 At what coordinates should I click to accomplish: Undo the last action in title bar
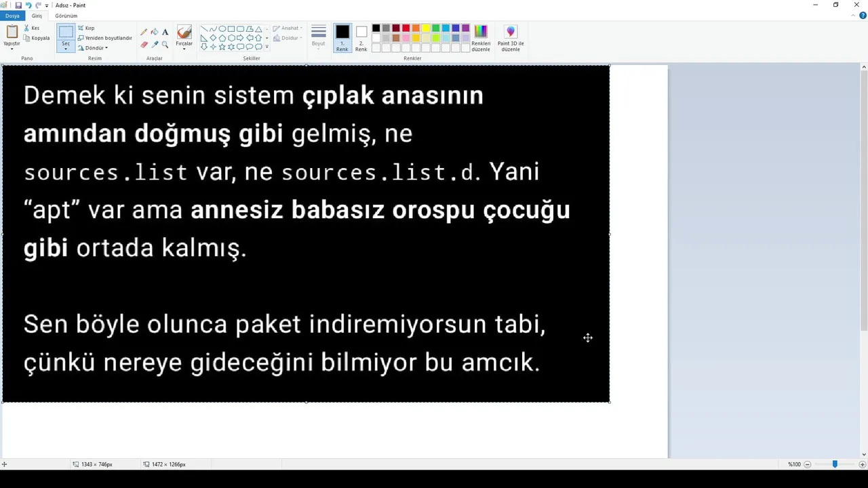pyautogui.click(x=28, y=5)
